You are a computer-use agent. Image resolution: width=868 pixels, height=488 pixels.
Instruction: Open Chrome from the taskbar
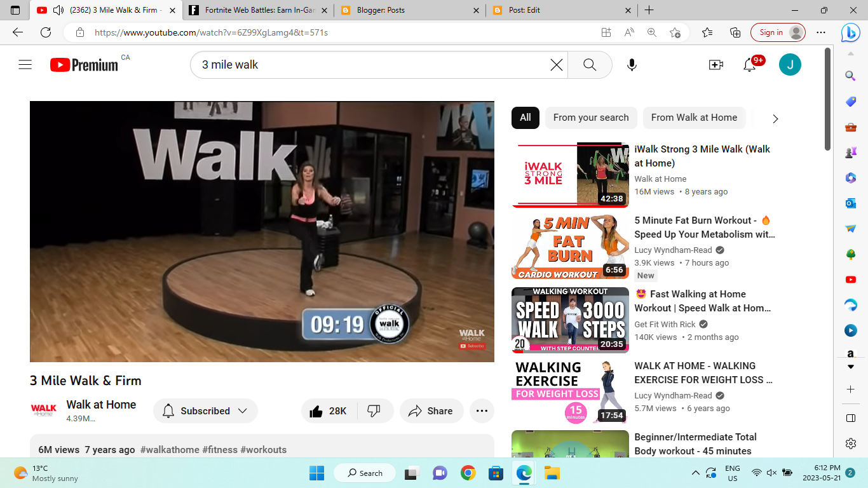[x=468, y=473]
